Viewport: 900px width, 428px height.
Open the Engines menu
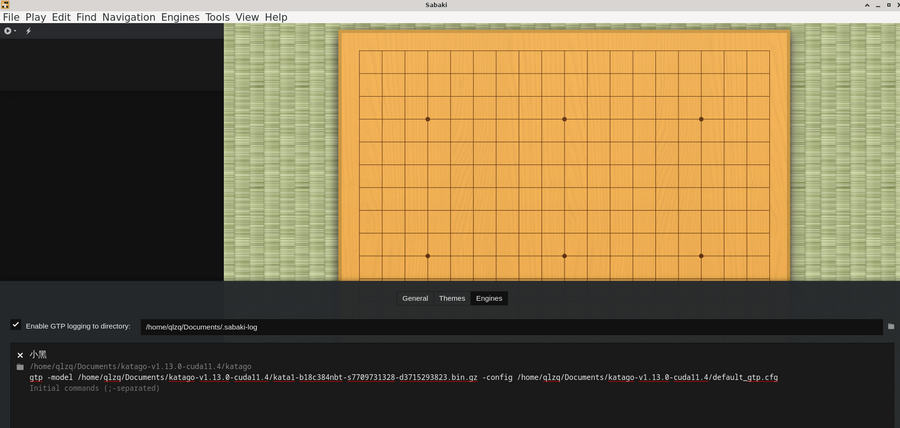180,17
